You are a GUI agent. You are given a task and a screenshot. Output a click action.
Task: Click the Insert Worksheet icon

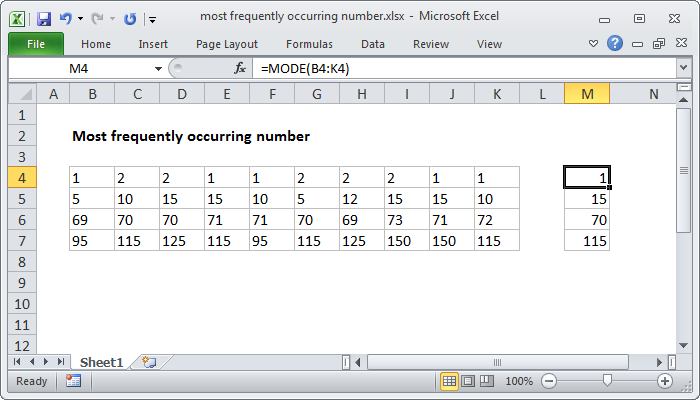pyautogui.click(x=149, y=362)
